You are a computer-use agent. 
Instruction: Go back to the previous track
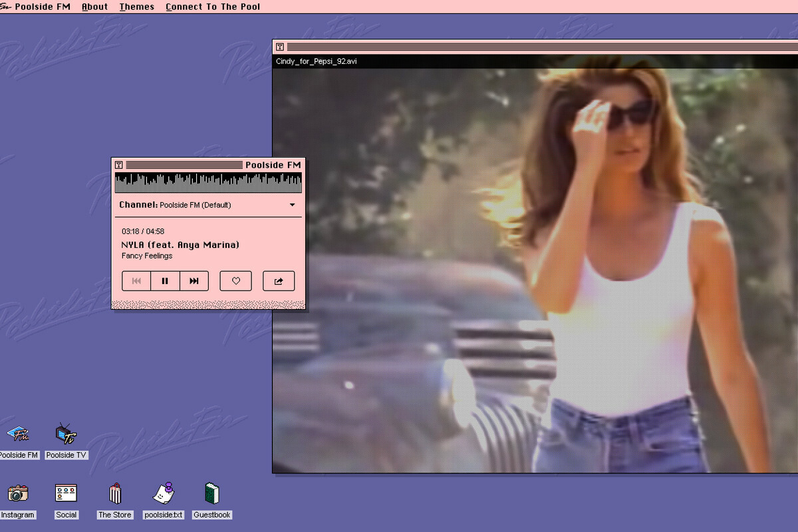[x=136, y=281]
